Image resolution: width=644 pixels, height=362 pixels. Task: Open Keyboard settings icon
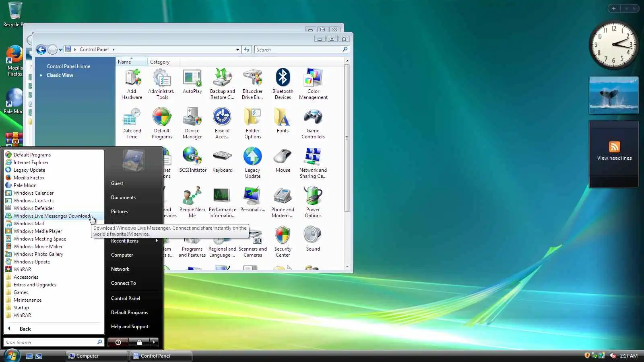pyautogui.click(x=223, y=160)
